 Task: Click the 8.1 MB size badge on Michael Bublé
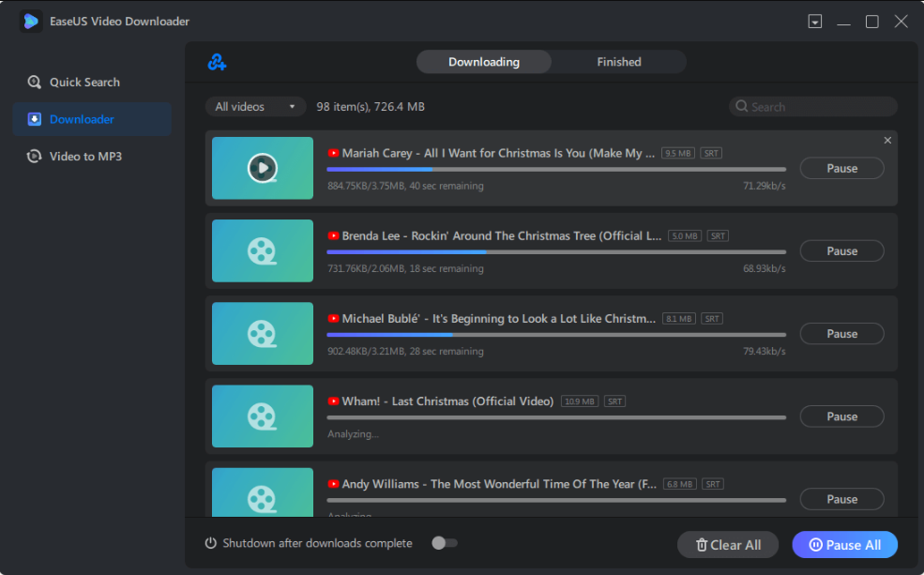[678, 319]
